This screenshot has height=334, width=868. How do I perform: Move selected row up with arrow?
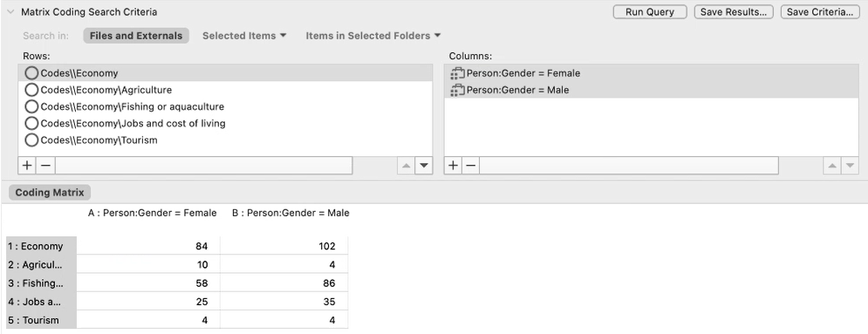click(x=407, y=166)
